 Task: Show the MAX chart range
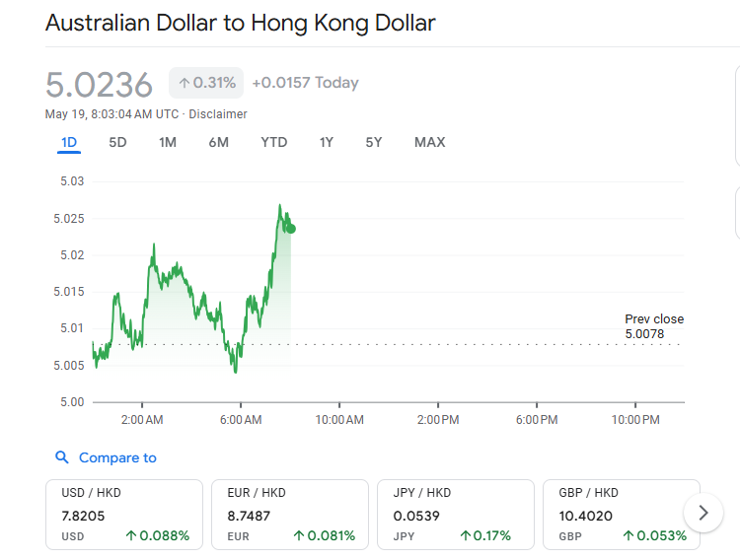point(430,143)
